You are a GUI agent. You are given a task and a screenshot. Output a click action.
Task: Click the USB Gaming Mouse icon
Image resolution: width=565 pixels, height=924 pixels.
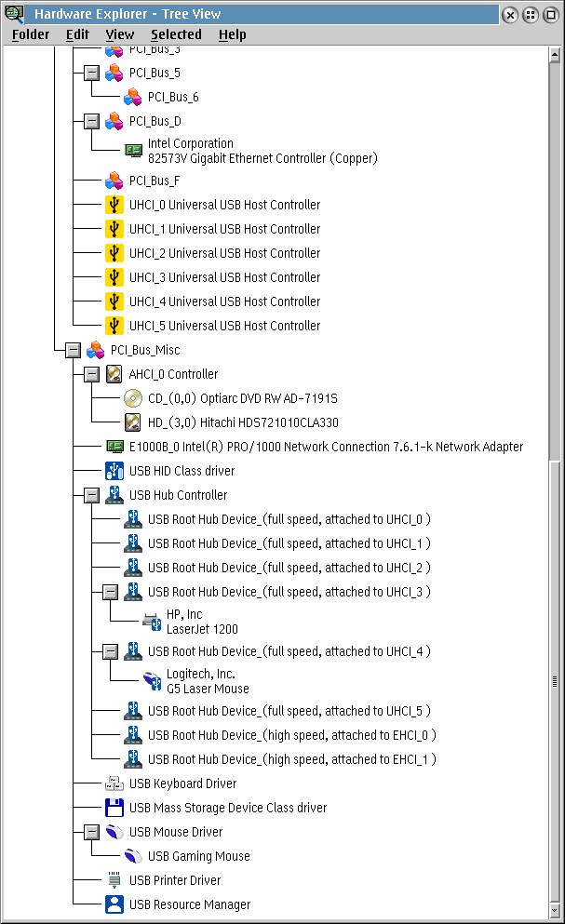coord(133,856)
